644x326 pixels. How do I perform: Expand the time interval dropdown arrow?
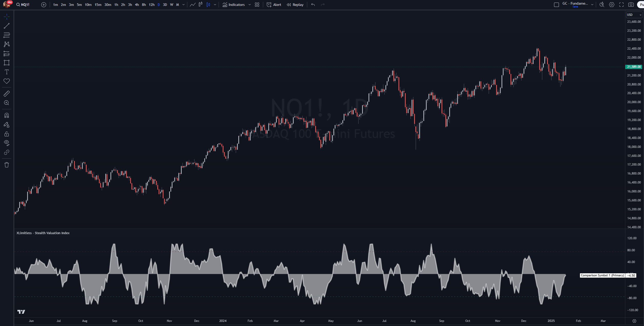[183, 5]
